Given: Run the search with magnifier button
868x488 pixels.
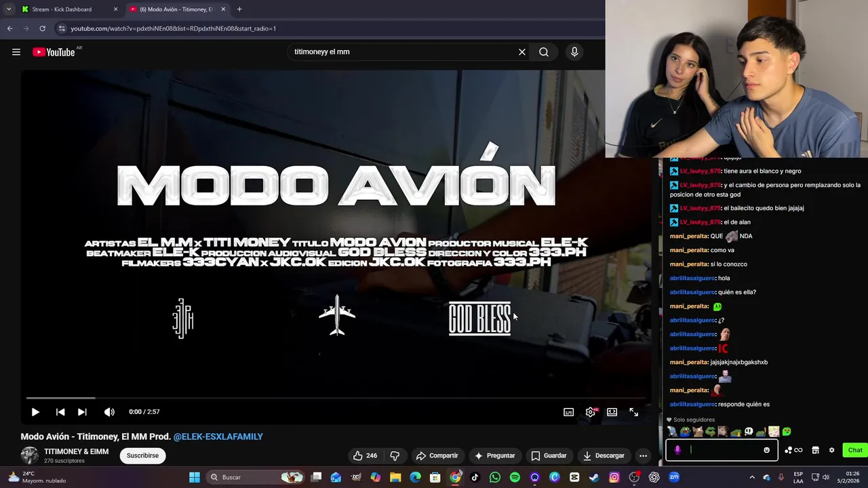Looking at the screenshot, I should [x=544, y=52].
